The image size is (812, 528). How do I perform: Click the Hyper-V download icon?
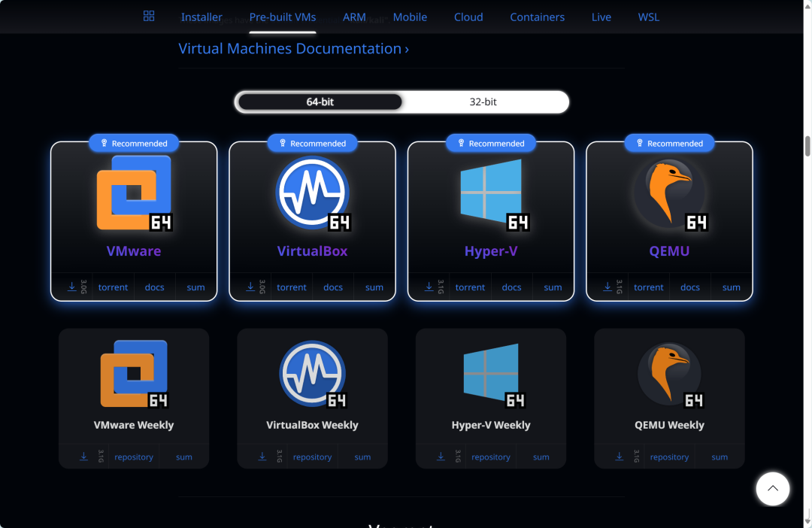tap(428, 287)
